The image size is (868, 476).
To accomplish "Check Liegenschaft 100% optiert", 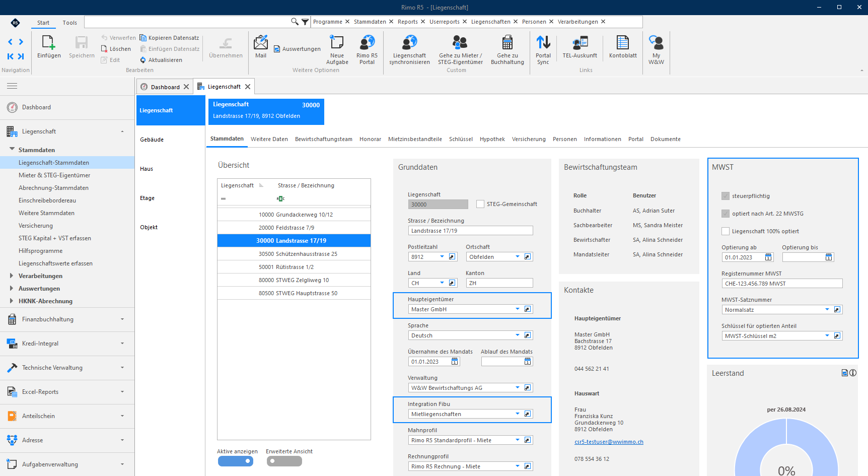I will coord(726,231).
